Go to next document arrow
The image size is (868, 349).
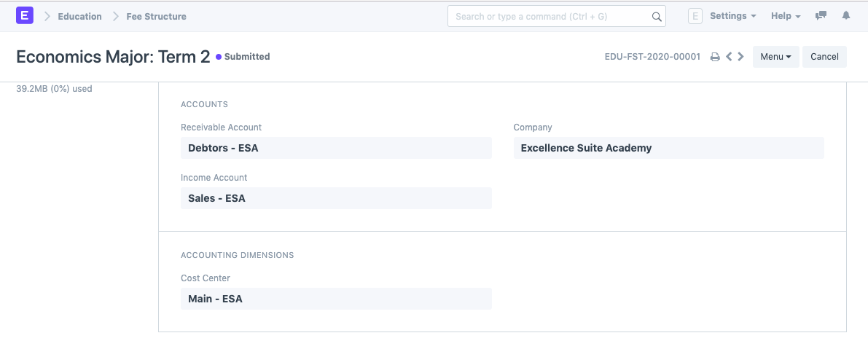pyautogui.click(x=741, y=57)
